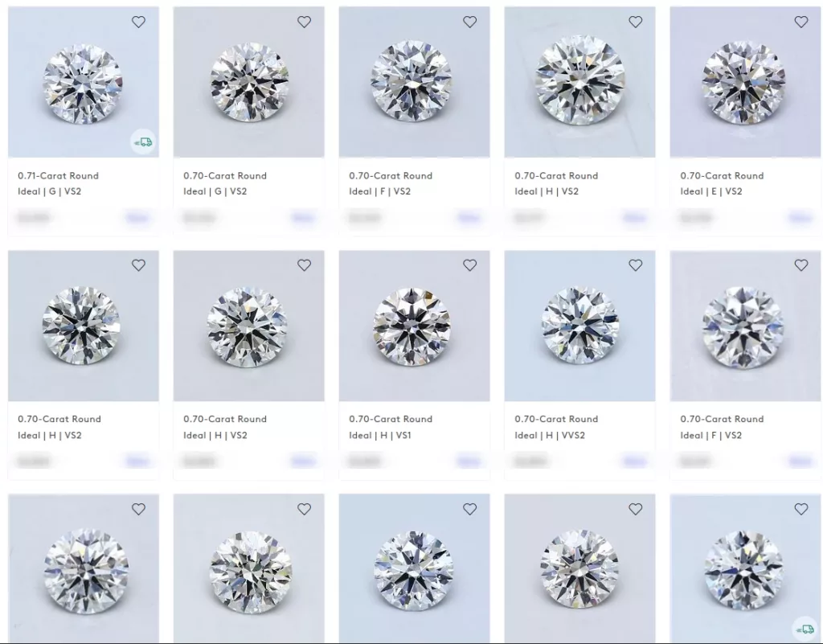
Task: Tap the heart on the H VS1 diamond
Action: coord(469,265)
